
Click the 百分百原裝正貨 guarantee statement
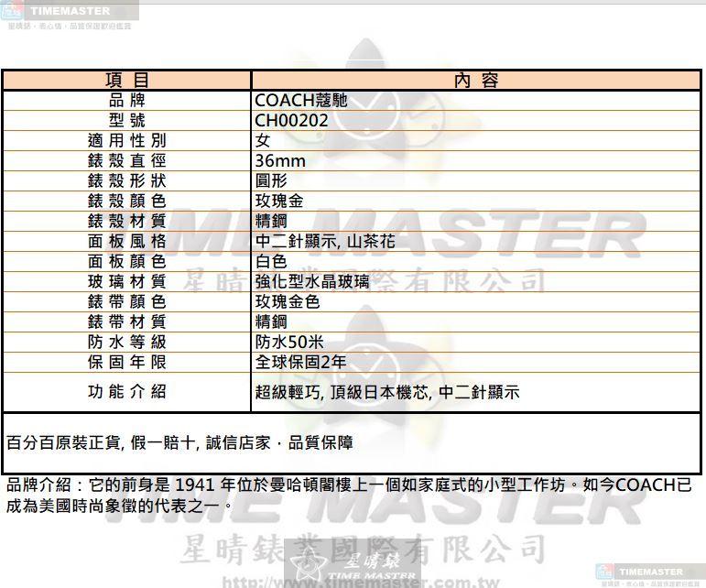coord(179,443)
